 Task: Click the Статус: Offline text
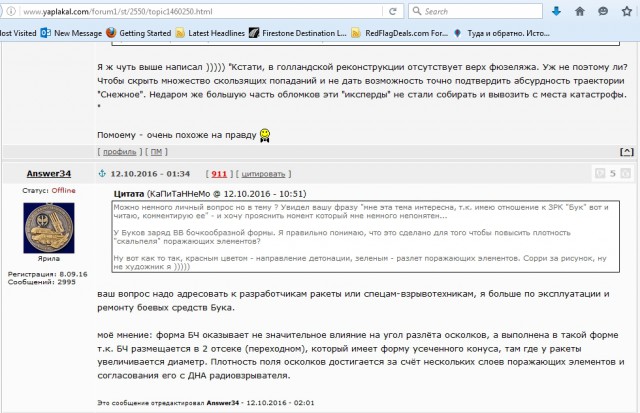49,191
